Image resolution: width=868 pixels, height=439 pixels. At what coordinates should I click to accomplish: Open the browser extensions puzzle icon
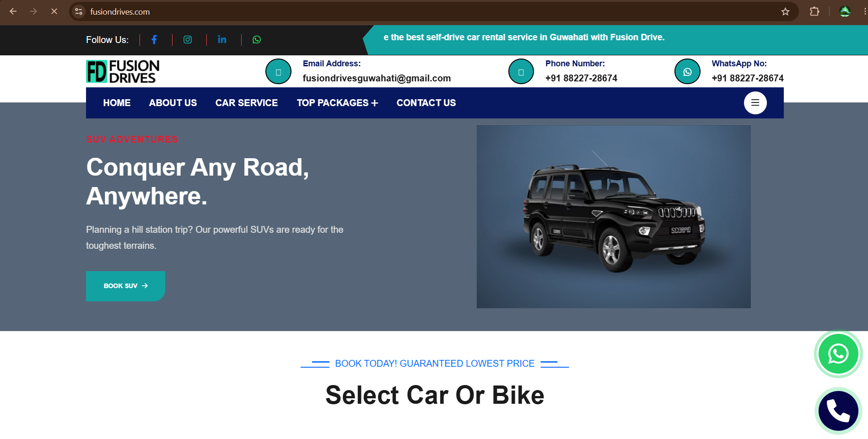click(814, 11)
